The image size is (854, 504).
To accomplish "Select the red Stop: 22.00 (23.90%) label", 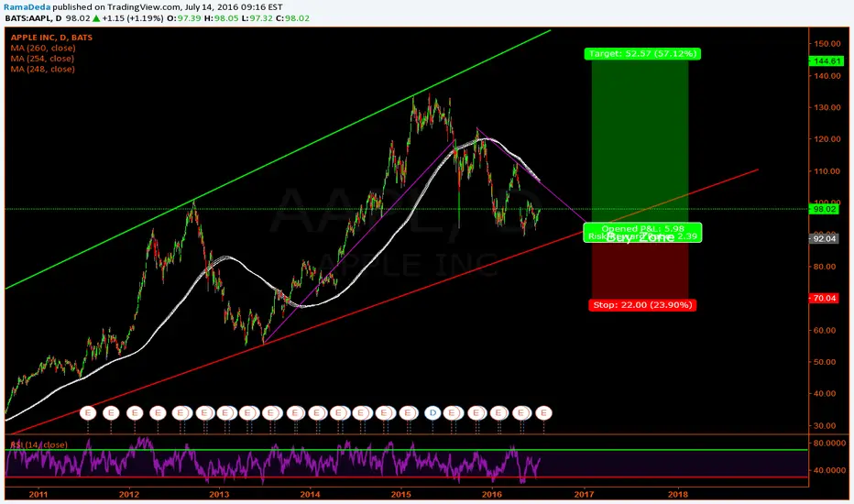I will pos(642,304).
